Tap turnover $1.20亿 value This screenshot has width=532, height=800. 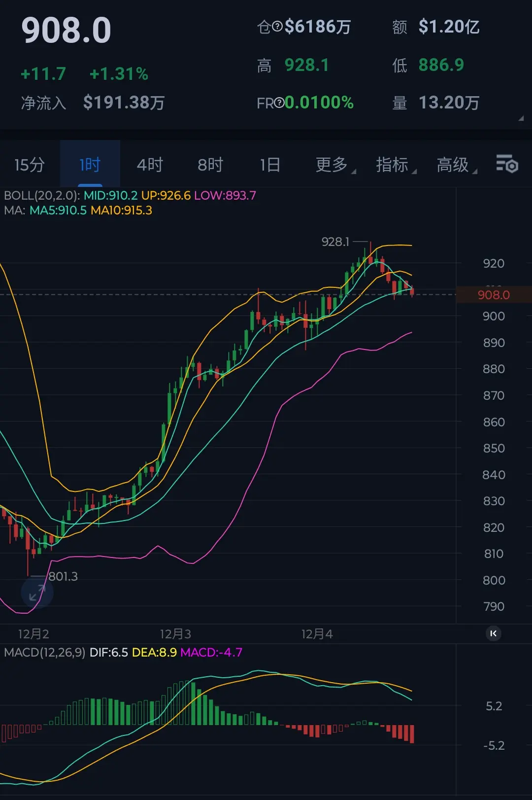(449, 27)
